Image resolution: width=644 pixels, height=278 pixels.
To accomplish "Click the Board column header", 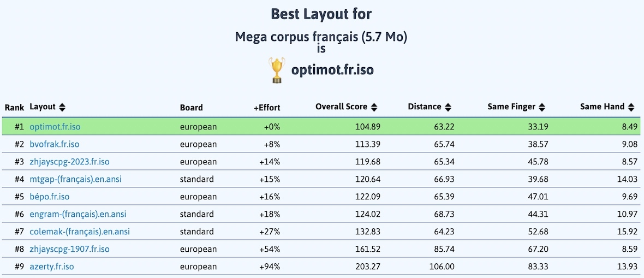I will pyautogui.click(x=191, y=108).
